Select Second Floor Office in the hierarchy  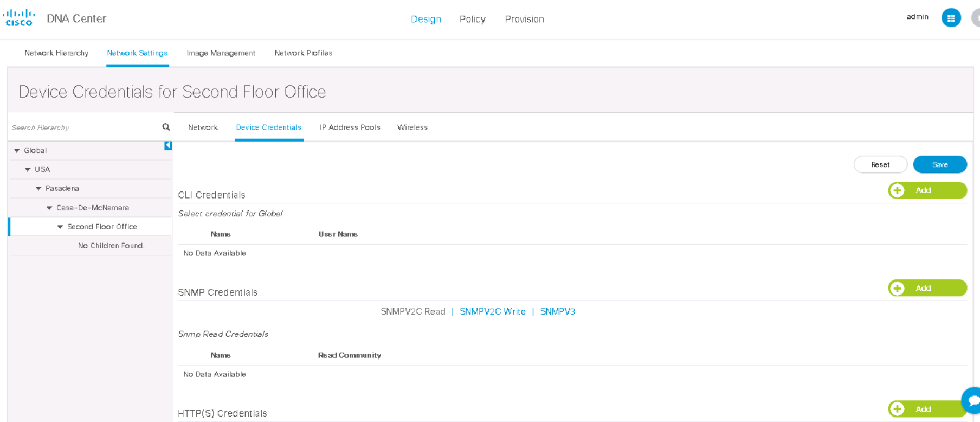click(x=102, y=227)
